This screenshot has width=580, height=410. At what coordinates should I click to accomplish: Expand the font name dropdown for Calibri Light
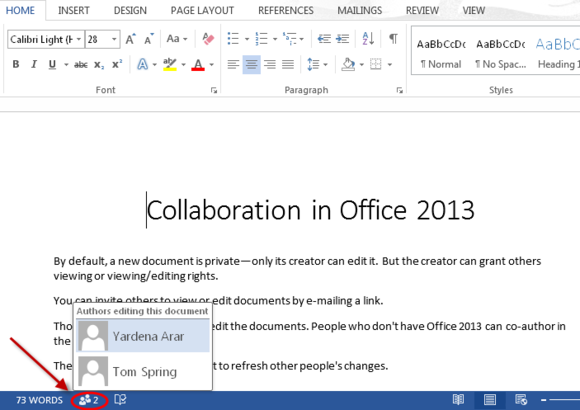(78, 39)
